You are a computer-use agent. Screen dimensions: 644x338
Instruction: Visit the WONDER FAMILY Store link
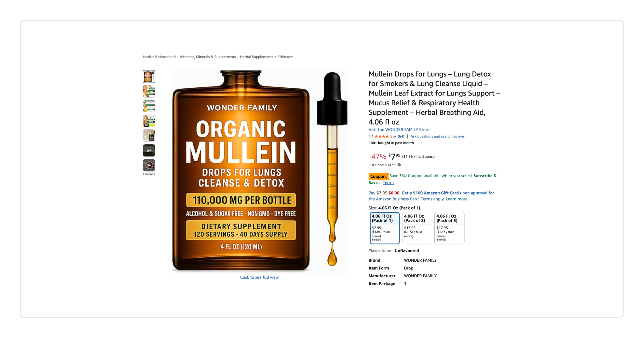coord(399,130)
